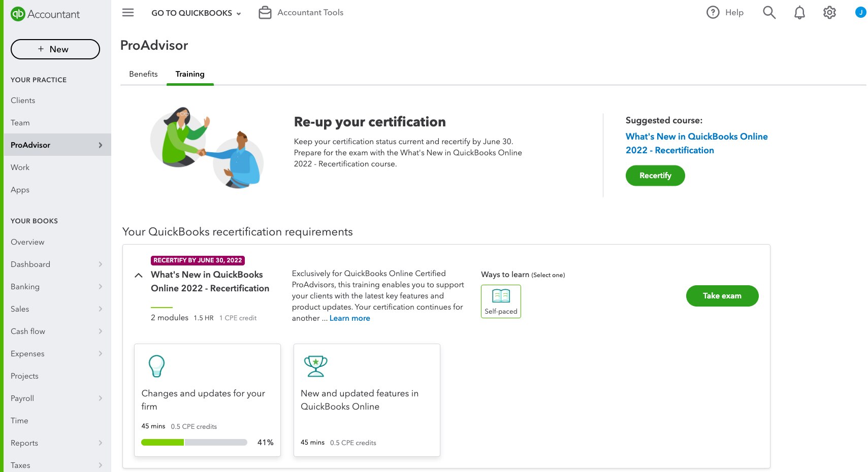This screenshot has width=868, height=472.
Task: Click the Re-up your certification heading
Action: tap(370, 122)
